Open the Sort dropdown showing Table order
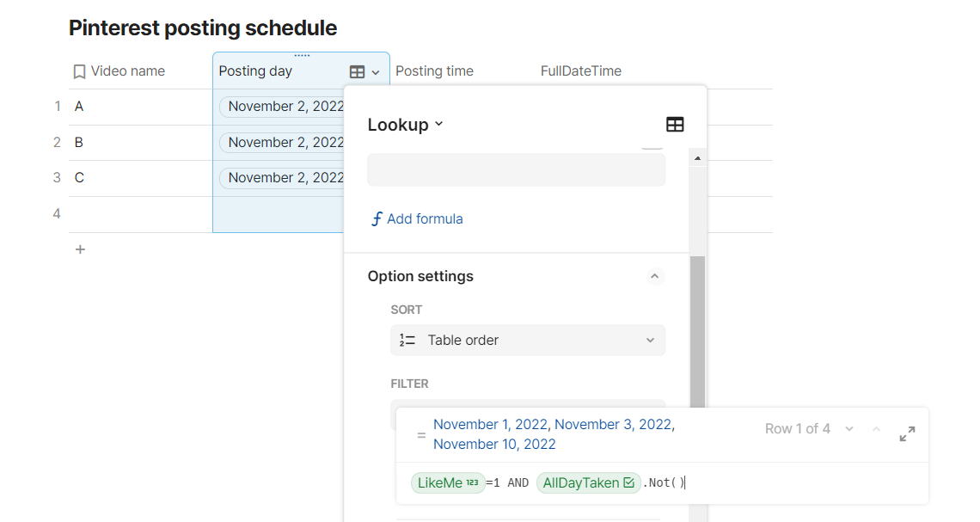 (527, 341)
